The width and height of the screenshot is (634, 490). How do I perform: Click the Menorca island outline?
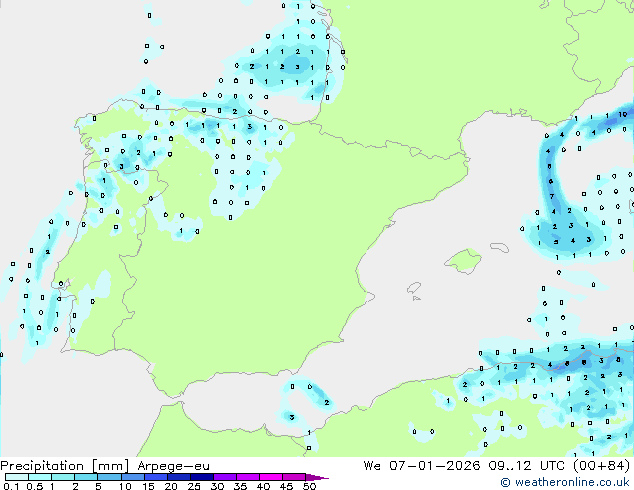499,247
